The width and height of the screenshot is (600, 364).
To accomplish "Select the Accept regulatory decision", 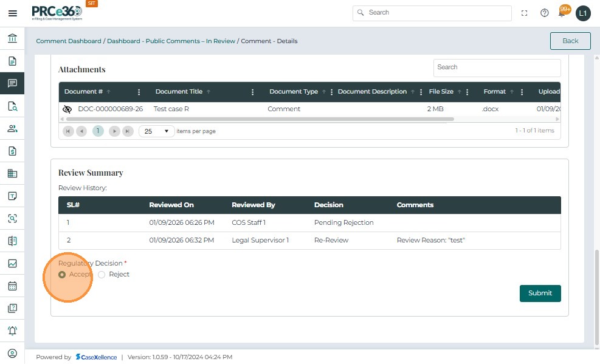I will (62, 275).
